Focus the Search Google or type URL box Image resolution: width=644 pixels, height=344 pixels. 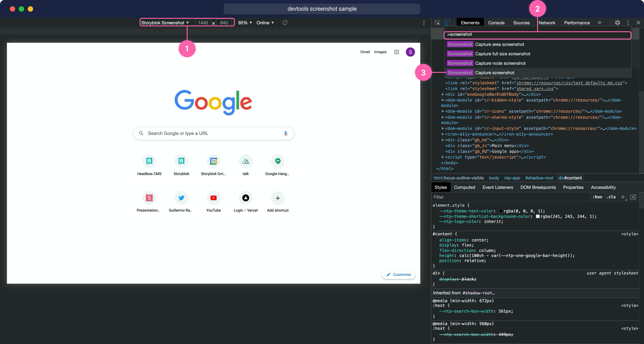click(214, 133)
